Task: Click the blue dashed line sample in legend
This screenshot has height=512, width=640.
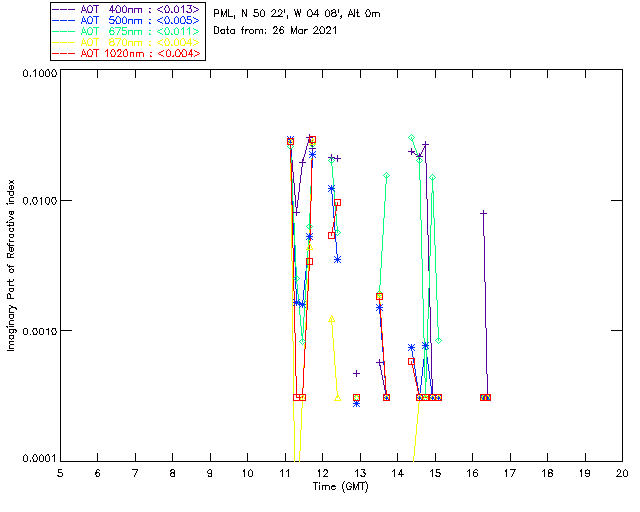Action: pos(64,21)
